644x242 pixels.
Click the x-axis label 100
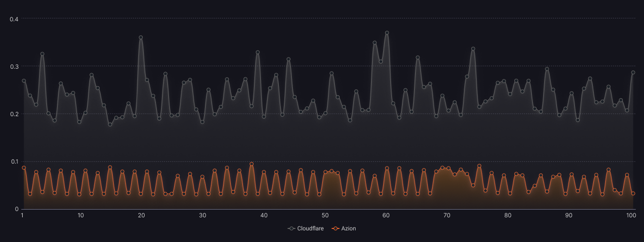click(630, 215)
